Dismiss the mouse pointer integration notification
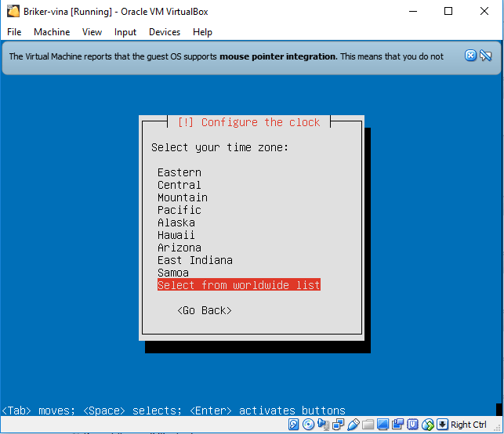The image size is (504, 434). pyautogui.click(x=470, y=56)
